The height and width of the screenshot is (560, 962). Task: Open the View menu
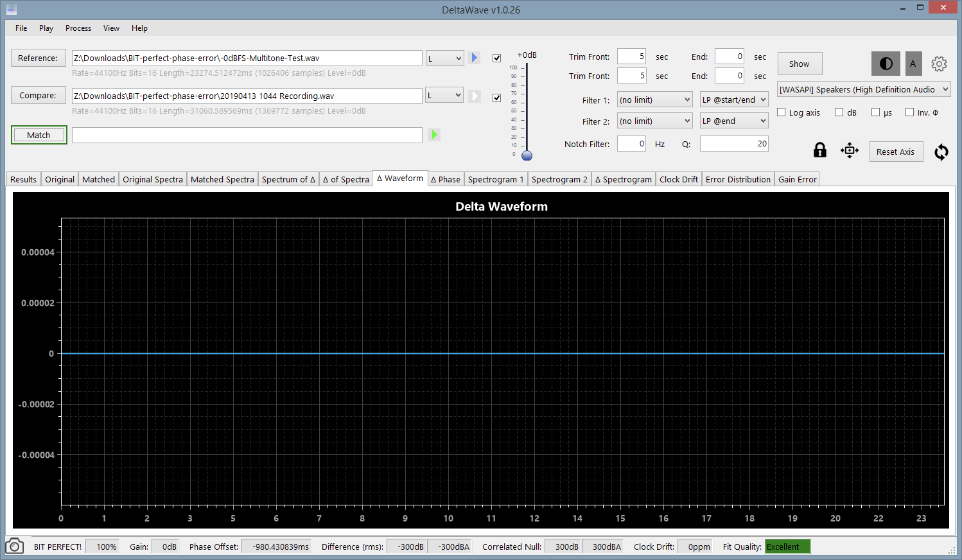click(112, 28)
